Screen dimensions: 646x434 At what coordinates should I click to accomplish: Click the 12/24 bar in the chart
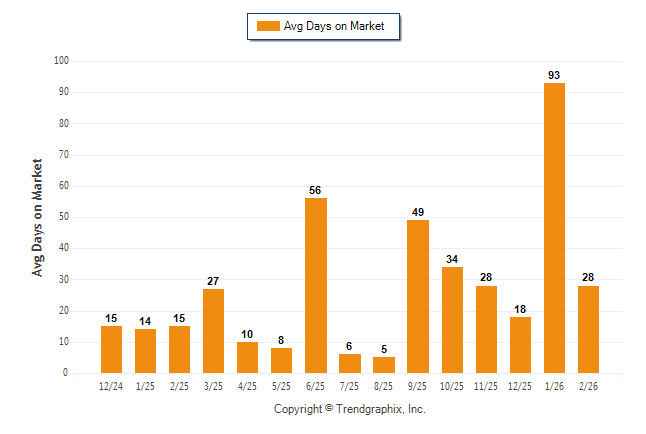click(x=112, y=350)
